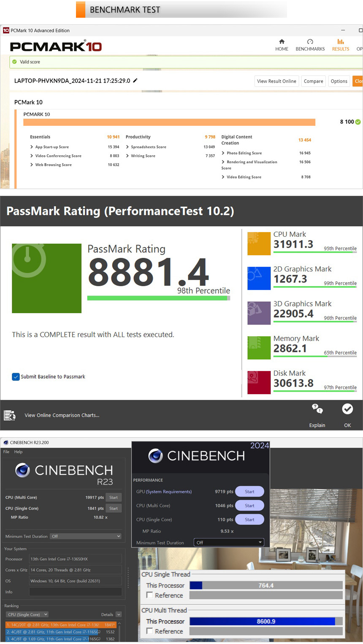Image resolution: width=363 pixels, height=644 pixels.
Task: Click the CPU Single Thread This Processor bar
Action: (266, 585)
